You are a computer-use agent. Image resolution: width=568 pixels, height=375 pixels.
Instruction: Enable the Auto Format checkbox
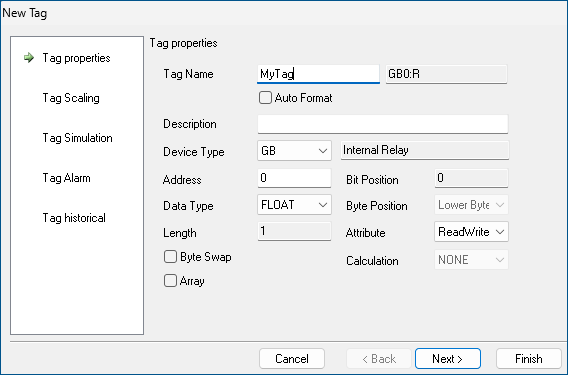(x=265, y=98)
